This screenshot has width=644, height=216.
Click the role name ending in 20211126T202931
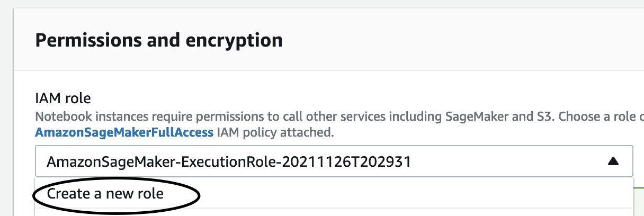pyautogui.click(x=229, y=161)
